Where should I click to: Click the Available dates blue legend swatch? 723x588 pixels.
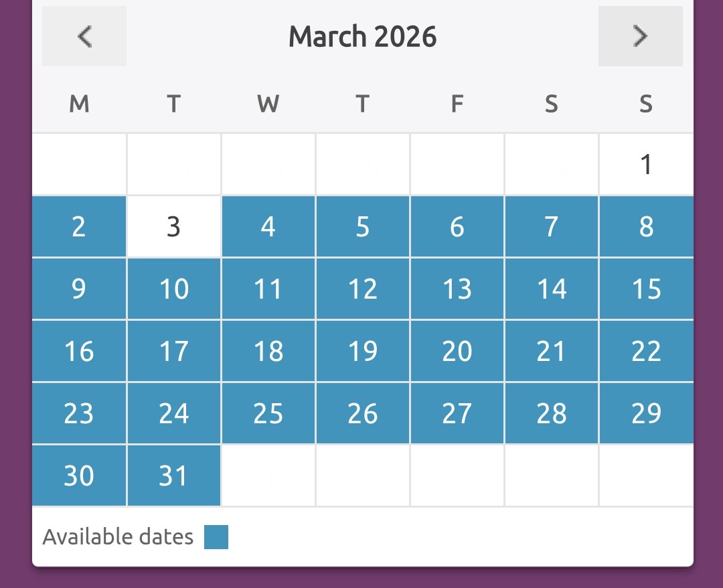click(x=216, y=537)
